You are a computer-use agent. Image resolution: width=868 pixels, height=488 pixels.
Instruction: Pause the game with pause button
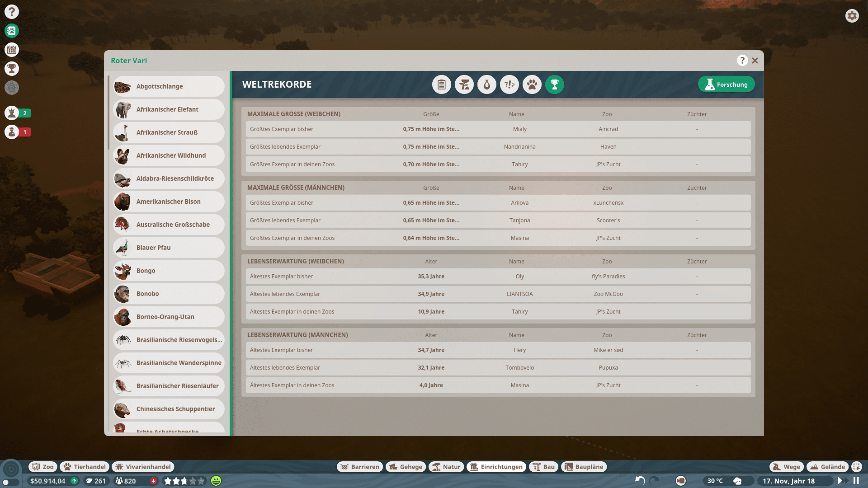point(856,481)
